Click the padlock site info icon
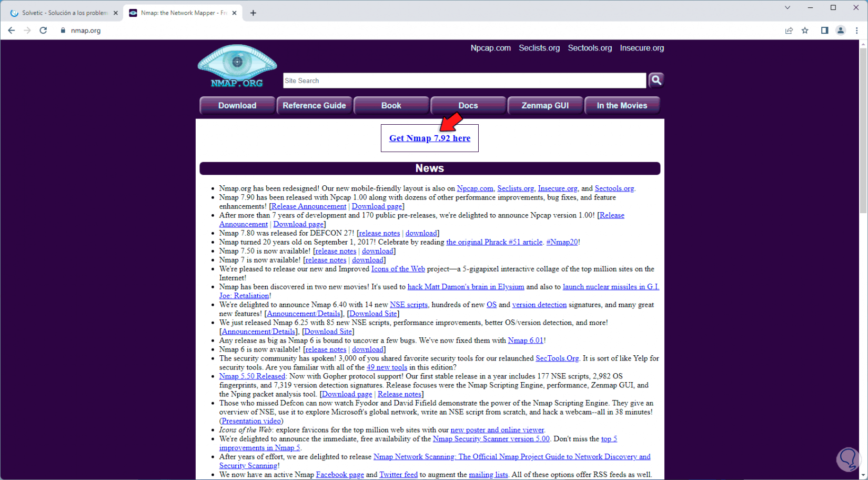This screenshot has width=868, height=480. (63, 31)
